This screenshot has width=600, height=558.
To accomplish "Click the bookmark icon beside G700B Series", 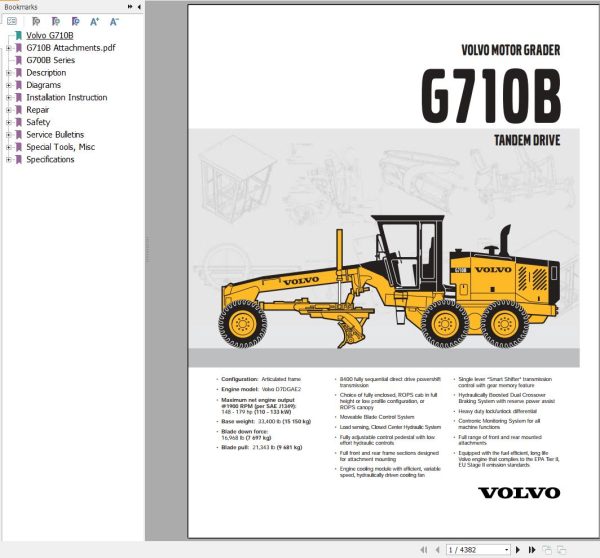I will (18, 60).
